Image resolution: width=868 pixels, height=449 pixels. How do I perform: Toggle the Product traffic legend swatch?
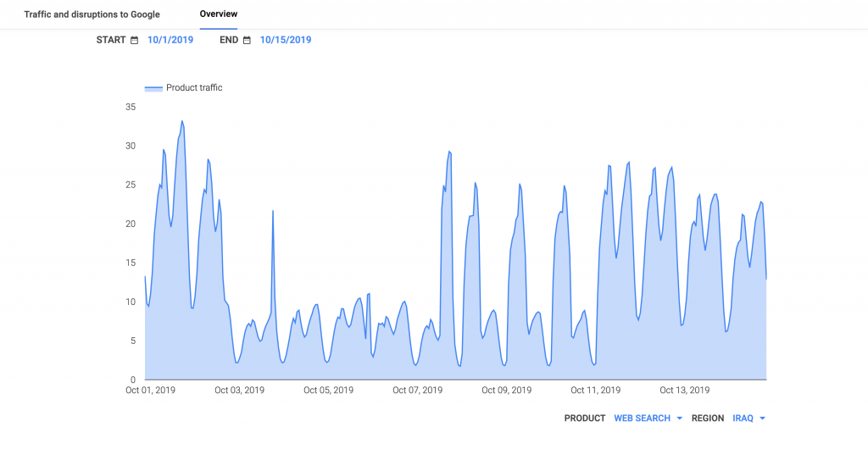153,88
